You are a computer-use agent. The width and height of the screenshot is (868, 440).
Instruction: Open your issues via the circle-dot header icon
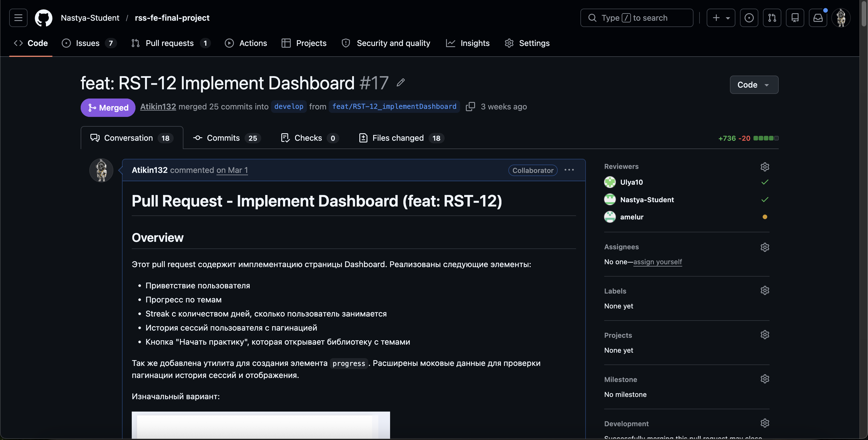click(x=749, y=18)
